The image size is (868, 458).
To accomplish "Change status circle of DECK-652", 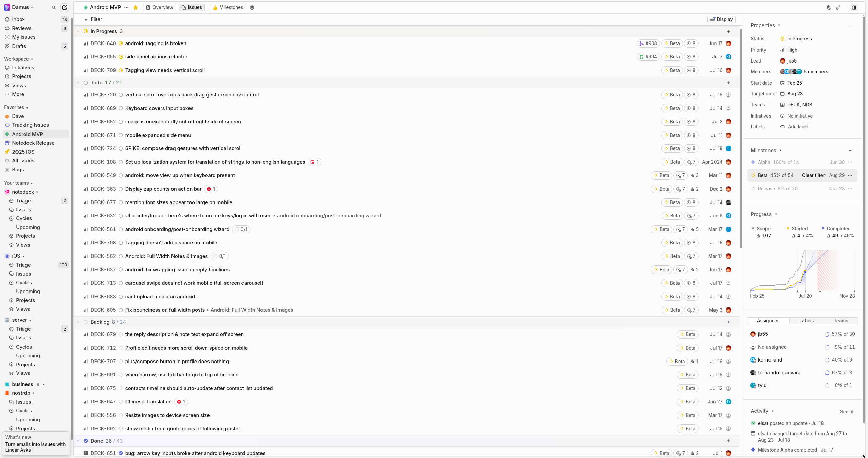I will [x=121, y=122].
